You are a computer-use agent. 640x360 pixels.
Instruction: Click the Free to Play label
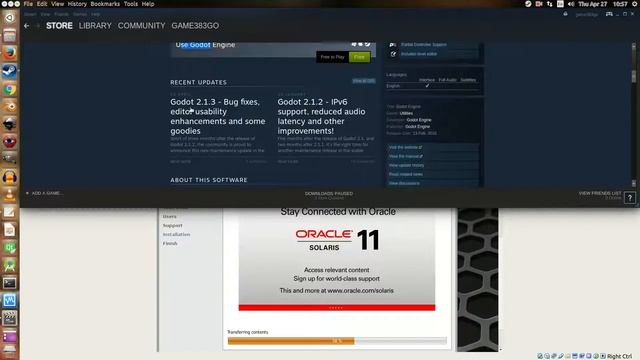pos(332,57)
